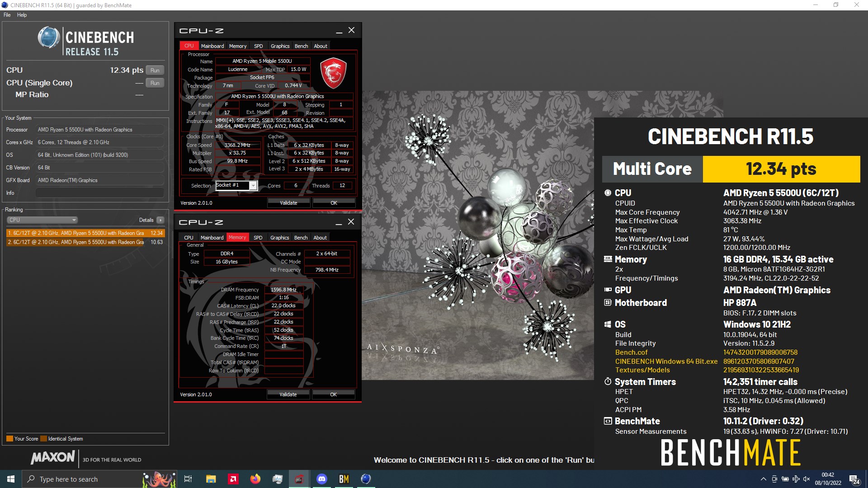Open Mainboard tab in lower CPU-Z window
This screenshot has width=868, height=488.
(x=212, y=238)
